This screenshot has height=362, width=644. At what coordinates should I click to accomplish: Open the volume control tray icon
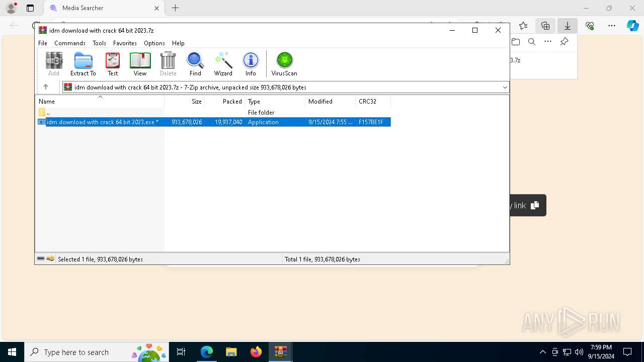click(x=579, y=352)
